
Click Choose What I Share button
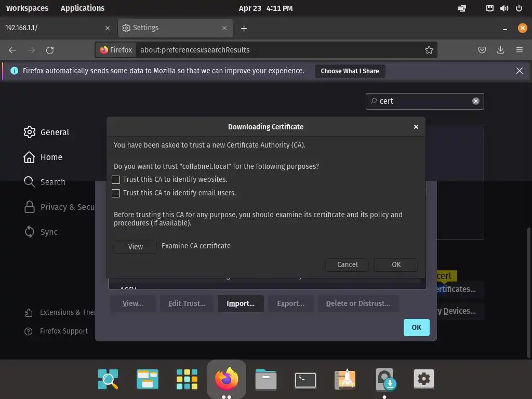[x=350, y=71]
